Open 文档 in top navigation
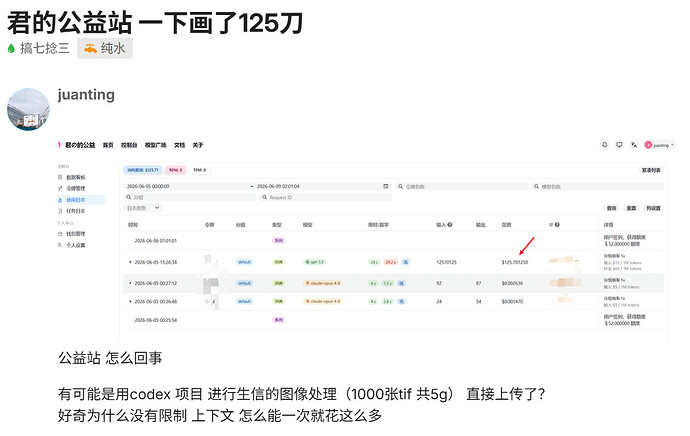The width and height of the screenshot is (690, 436). tap(179, 145)
